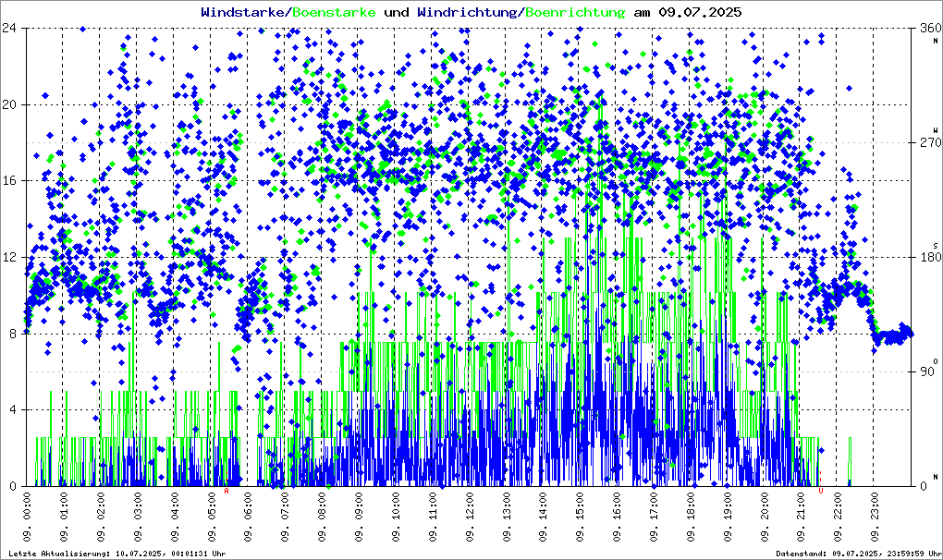Screen dimensions: 943x560
Task: Click the blue 'Windrichtung' title word
Action: pos(467,13)
